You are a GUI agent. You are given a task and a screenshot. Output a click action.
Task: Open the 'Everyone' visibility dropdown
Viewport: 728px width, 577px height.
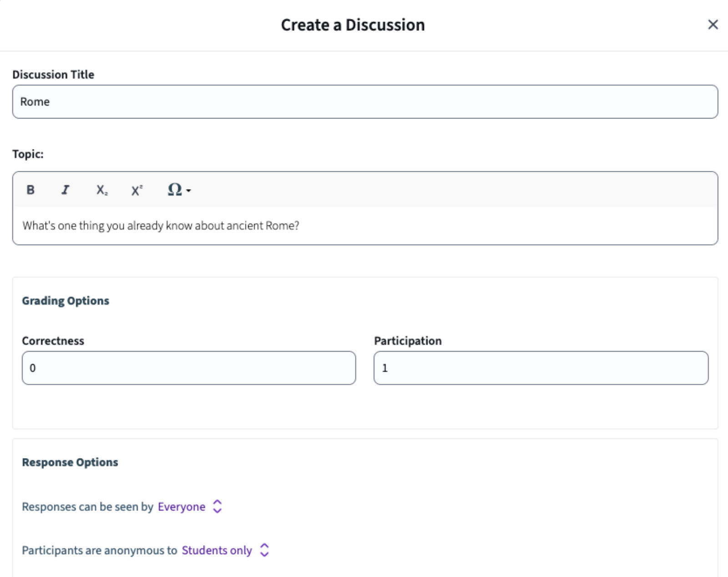[x=190, y=506]
